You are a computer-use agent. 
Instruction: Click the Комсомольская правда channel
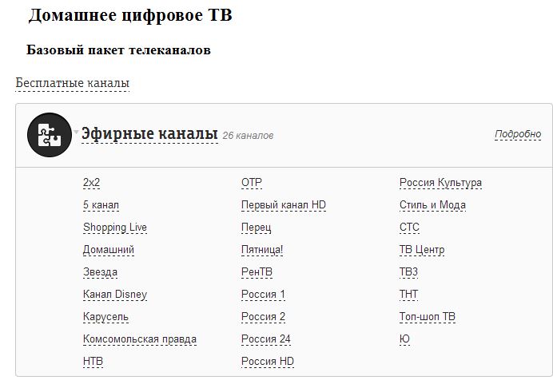140,339
